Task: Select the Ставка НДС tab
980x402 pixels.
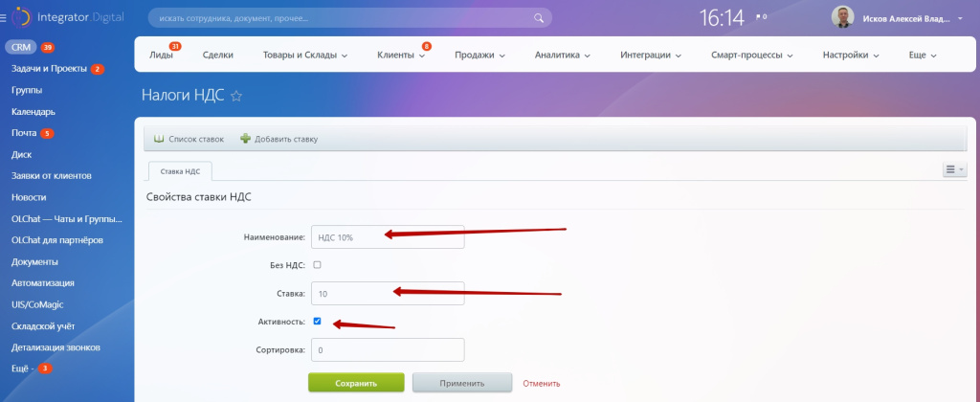Action: tap(180, 170)
